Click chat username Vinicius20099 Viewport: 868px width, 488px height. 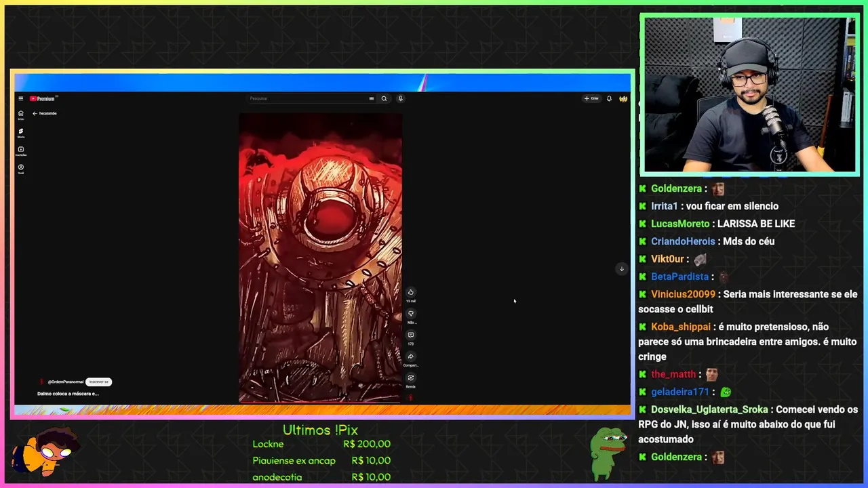683,294
